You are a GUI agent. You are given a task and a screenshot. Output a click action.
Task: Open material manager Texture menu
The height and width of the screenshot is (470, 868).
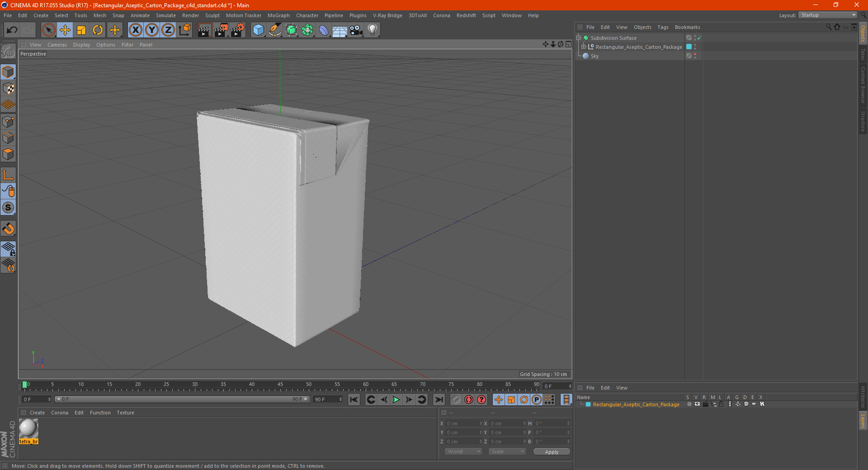125,413
